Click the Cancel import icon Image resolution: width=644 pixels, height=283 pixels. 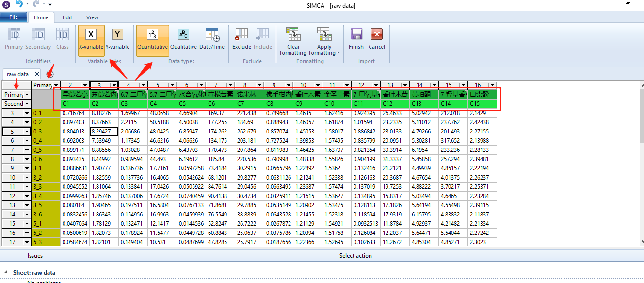click(x=377, y=38)
